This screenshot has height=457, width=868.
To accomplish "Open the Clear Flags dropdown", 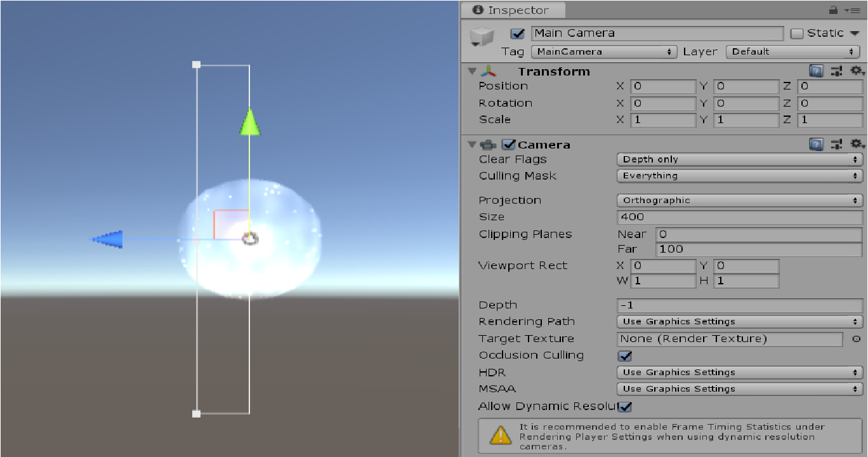I will pyautogui.click(x=739, y=159).
